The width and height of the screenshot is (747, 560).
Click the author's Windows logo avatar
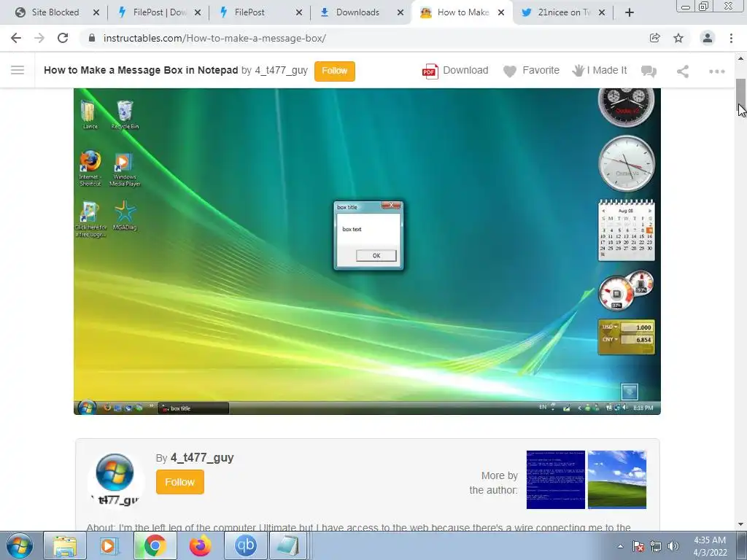coord(115,478)
